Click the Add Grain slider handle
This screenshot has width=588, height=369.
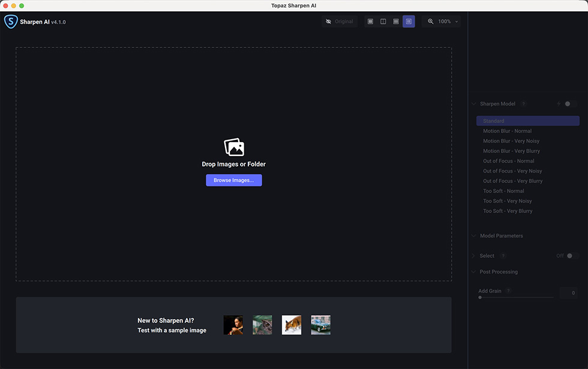tap(480, 298)
